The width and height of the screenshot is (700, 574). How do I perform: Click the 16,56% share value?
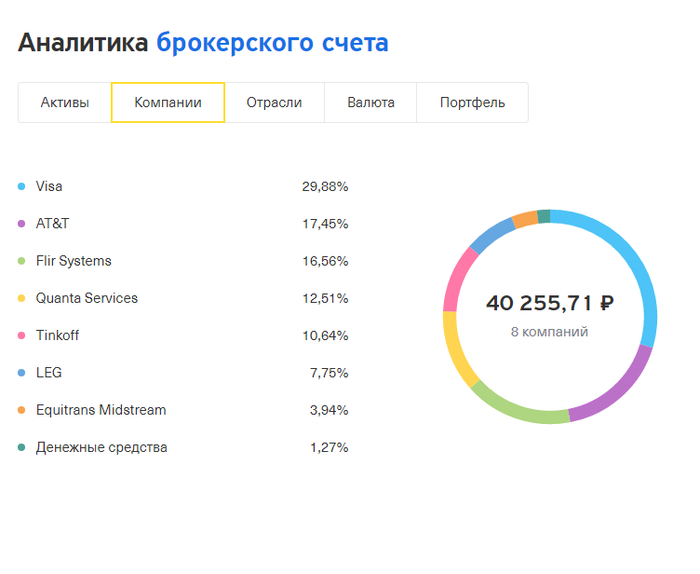coord(325,261)
